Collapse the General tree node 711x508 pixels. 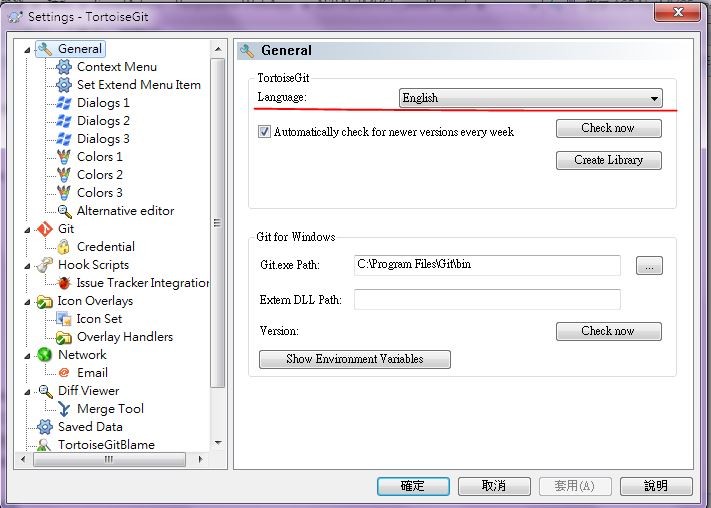click(x=27, y=50)
